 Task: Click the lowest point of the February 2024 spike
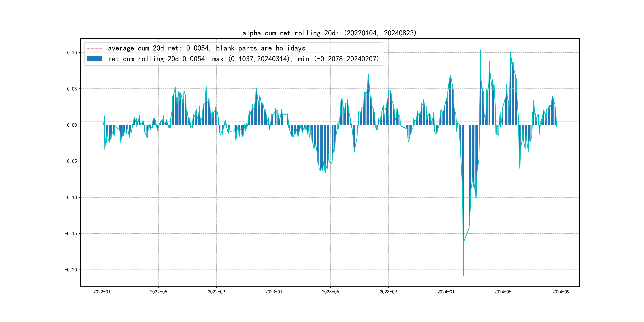(x=463, y=275)
